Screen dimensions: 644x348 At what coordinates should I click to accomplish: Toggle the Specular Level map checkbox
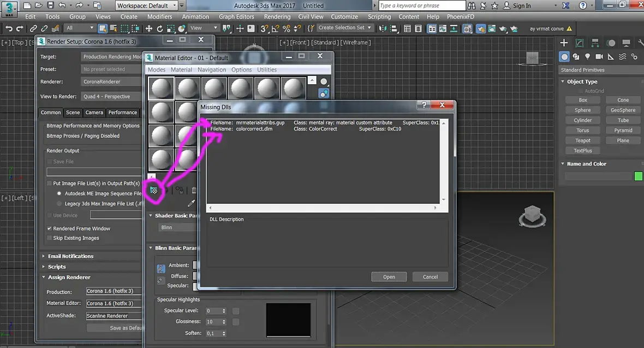point(236,311)
